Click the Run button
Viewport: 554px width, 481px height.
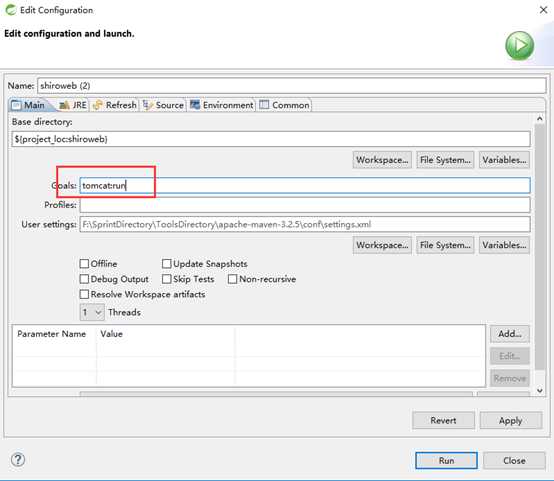pyautogui.click(x=446, y=461)
